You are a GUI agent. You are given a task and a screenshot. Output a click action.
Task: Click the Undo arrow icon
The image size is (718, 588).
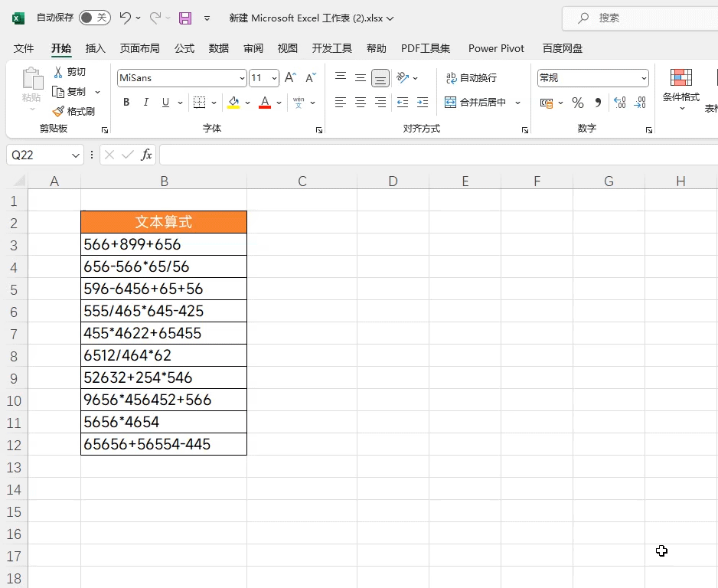(125, 18)
